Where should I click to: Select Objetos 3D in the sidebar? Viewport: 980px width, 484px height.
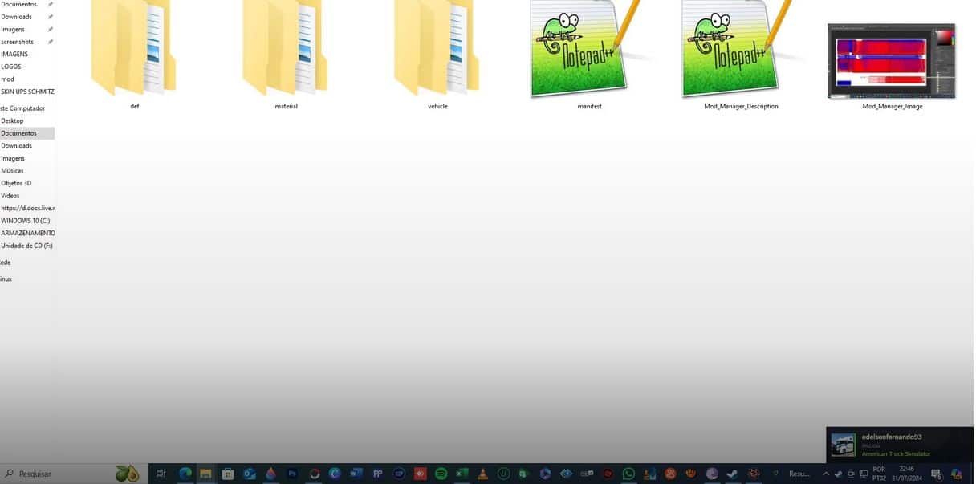point(16,183)
